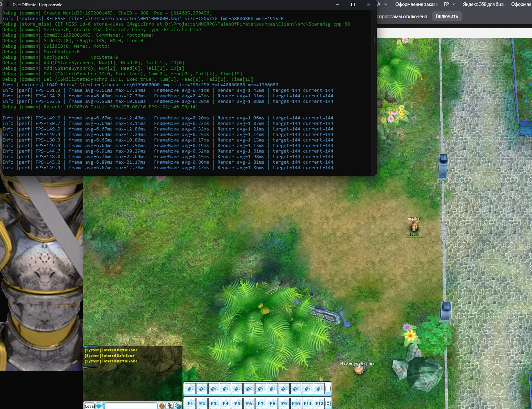Click the FPS=144.7 perf log line
532x409 pixels.
click(x=168, y=151)
